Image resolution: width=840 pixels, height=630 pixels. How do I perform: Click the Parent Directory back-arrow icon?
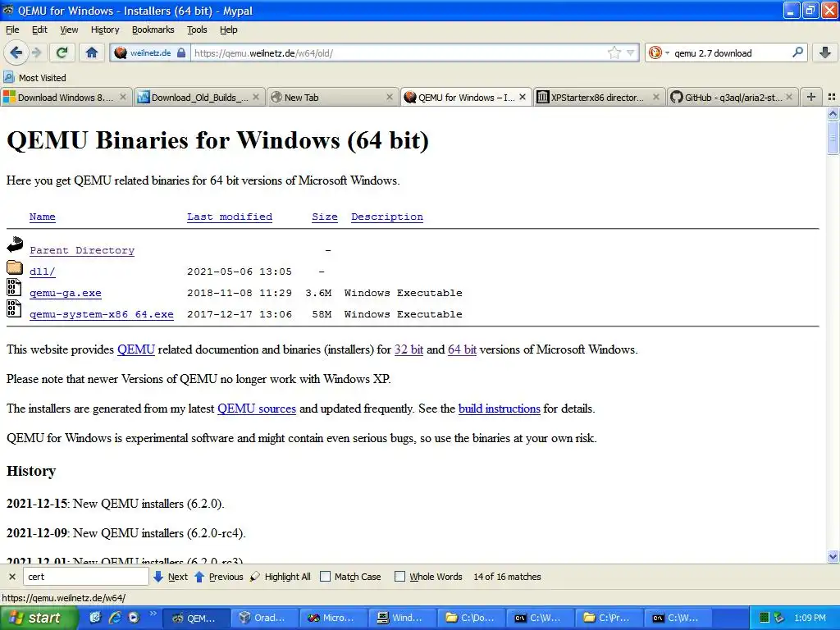point(15,244)
